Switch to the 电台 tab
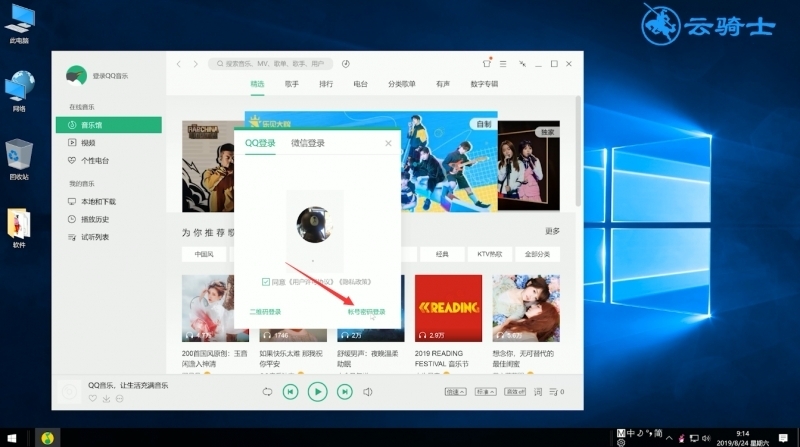The height and width of the screenshot is (447, 800). [x=361, y=84]
